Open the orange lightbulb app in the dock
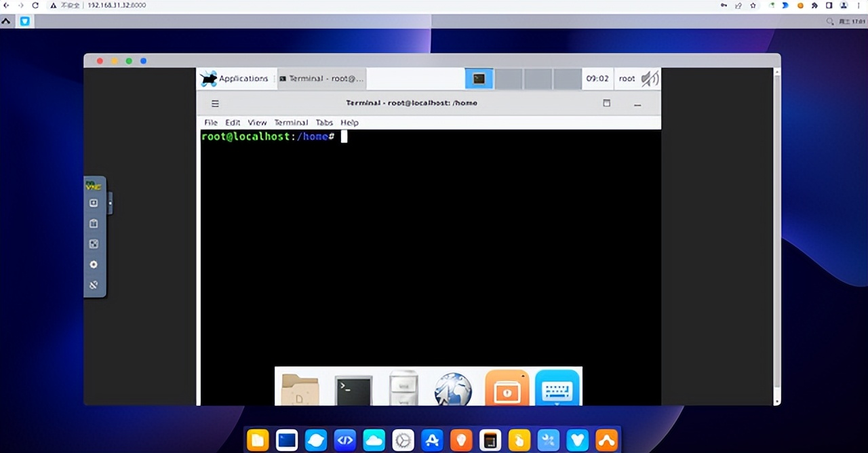868x453 pixels. click(461, 440)
